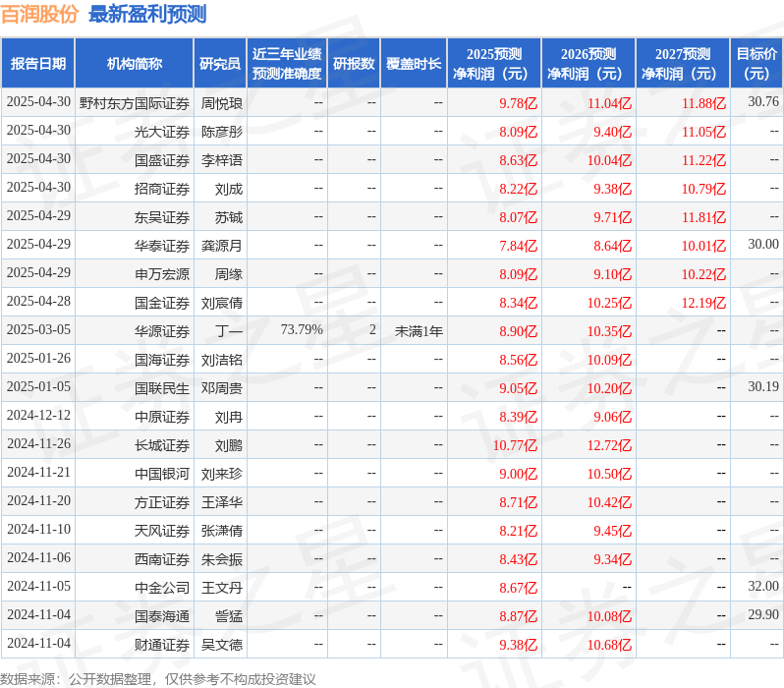The width and height of the screenshot is (784, 688).
Task: Select researcher 陈彦彤
Action: coord(221,132)
